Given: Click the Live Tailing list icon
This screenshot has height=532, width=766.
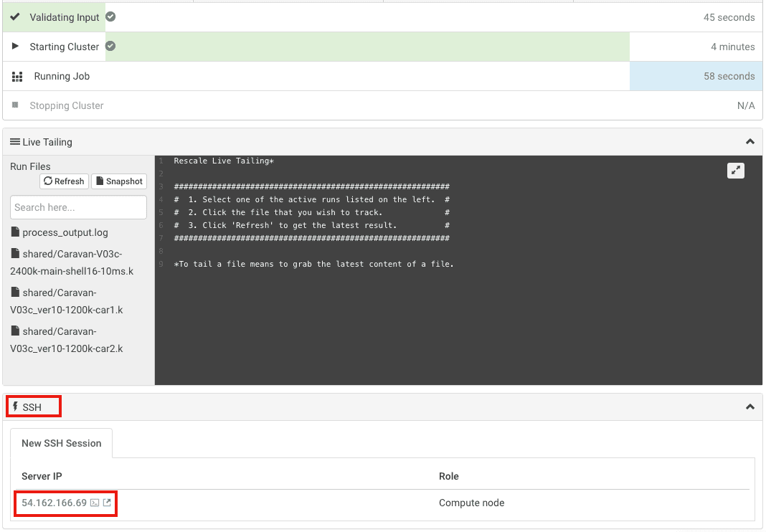Looking at the screenshot, I should coord(16,141).
